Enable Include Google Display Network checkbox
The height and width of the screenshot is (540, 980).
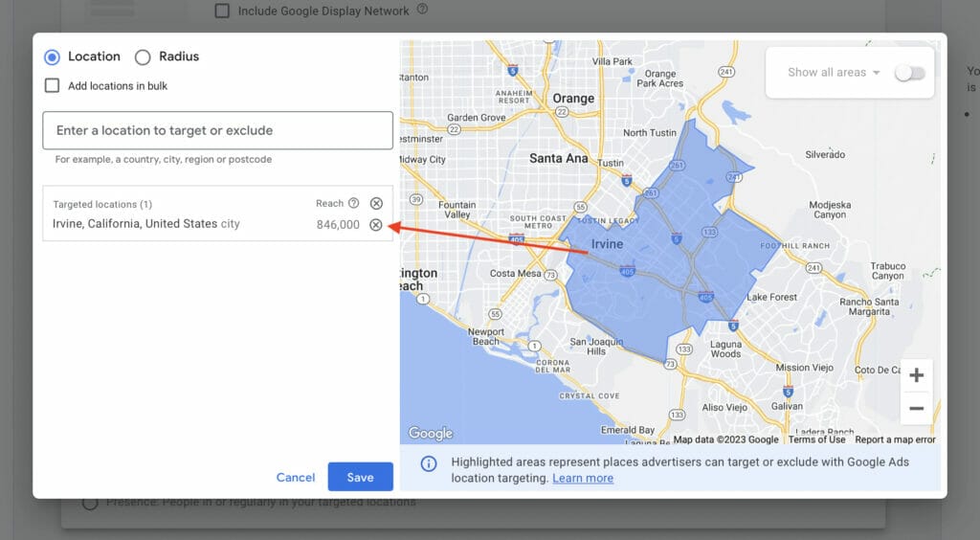click(222, 11)
